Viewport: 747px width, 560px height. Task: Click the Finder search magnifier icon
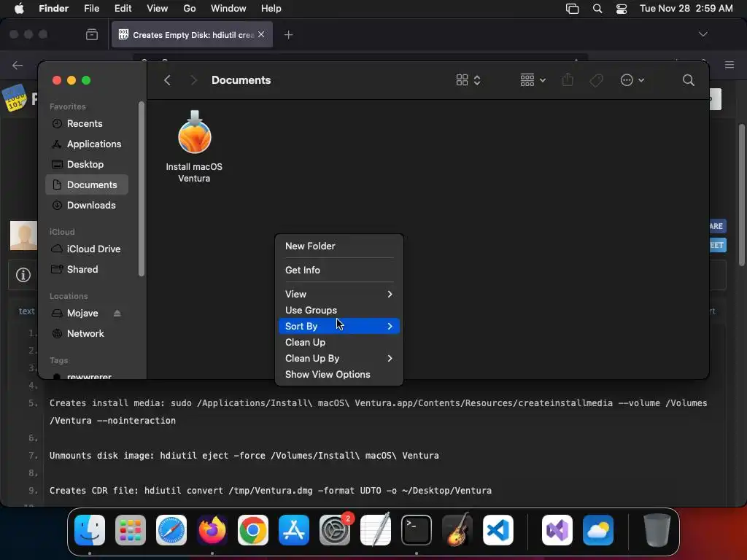(688, 80)
